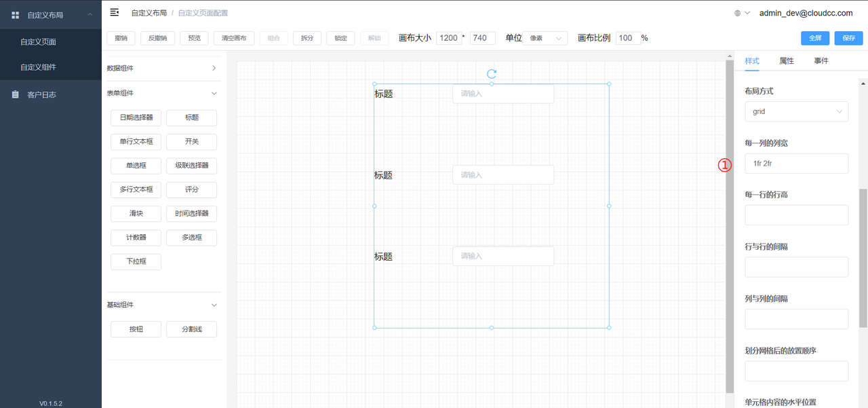The width and height of the screenshot is (868, 408).
Task: Open the 布局方式 grid dropdown
Action: (x=796, y=111)
